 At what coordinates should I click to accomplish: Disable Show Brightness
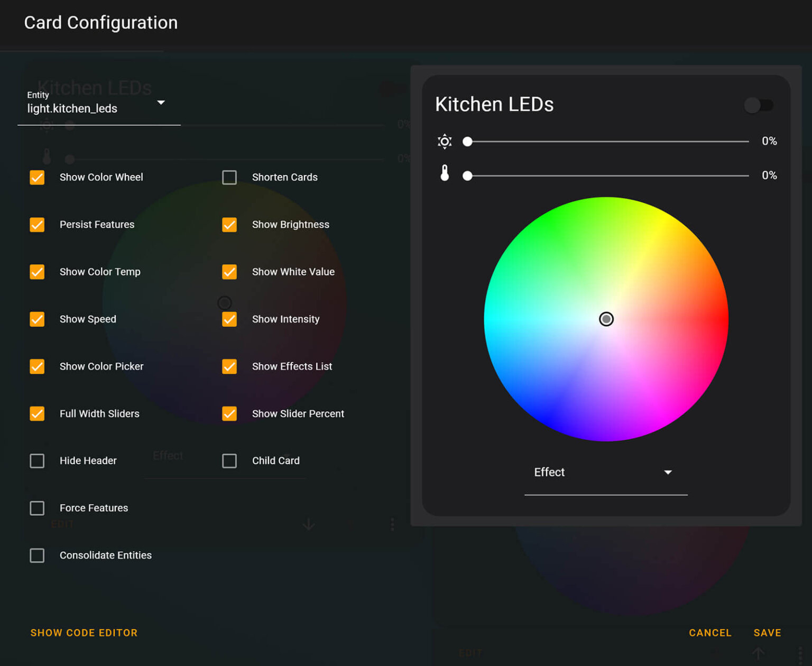(x=229, y=225)
